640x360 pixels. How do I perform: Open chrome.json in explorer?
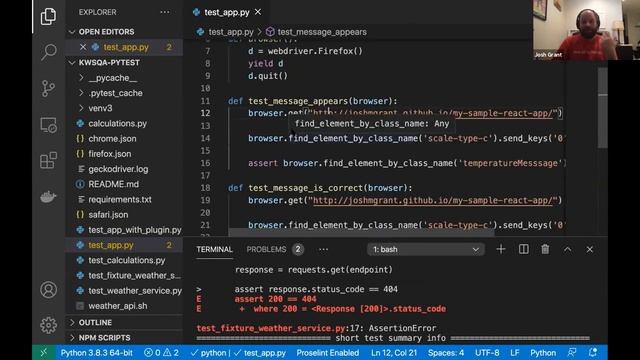[124, 138]
